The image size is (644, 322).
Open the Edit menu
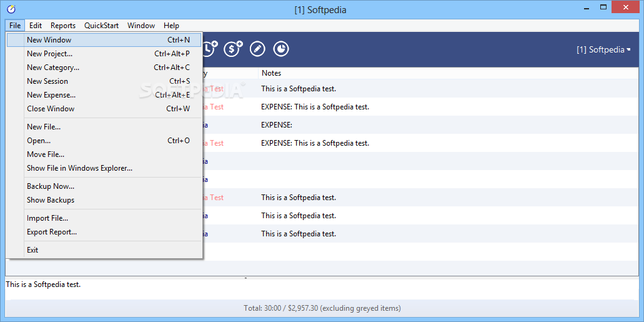[36, 26]
